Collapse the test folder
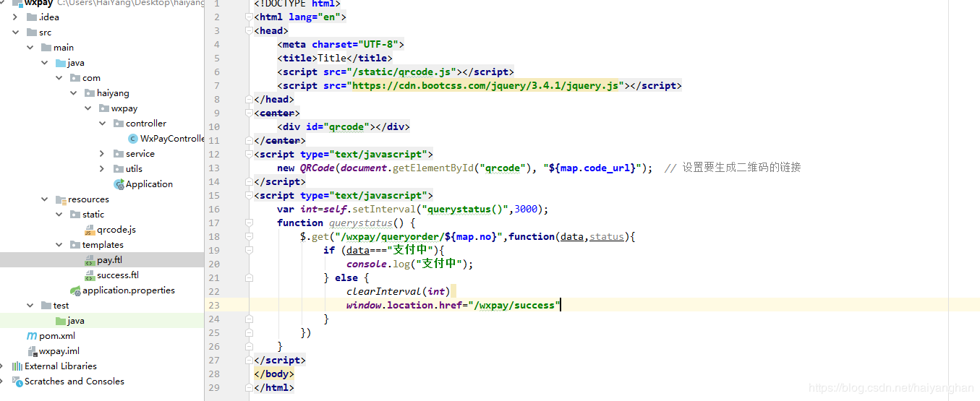This screenshot has width=980, height=401. [x=30, y=306]
